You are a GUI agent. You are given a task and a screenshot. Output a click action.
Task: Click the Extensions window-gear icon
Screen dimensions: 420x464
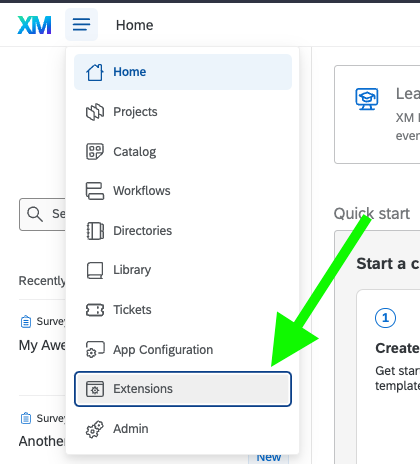[x=95, y=389]
